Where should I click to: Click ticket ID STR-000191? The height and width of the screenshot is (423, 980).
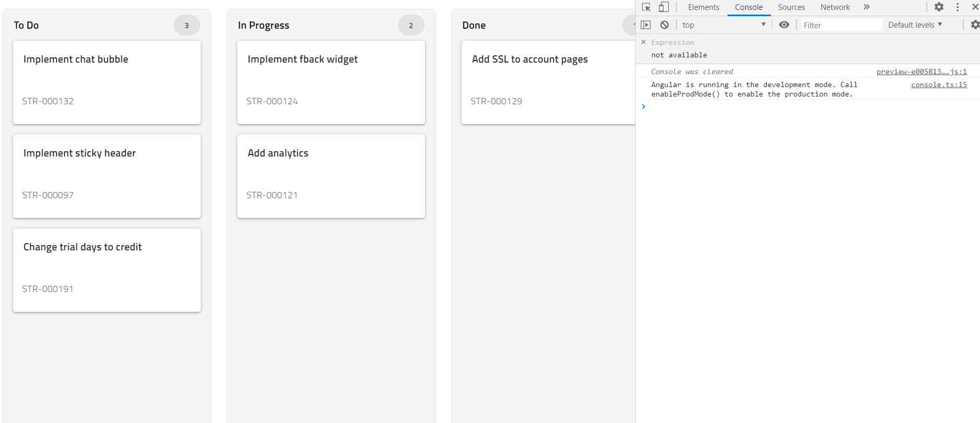48,289
